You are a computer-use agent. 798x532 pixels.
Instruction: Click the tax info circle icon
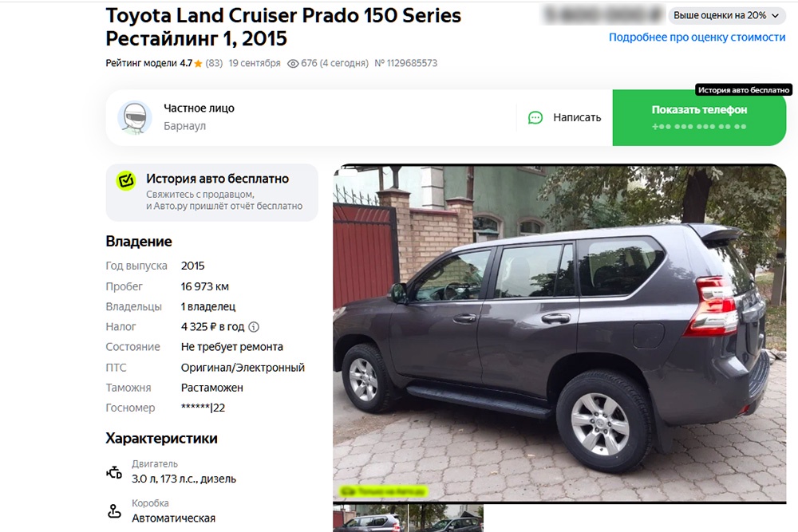pos(254,327)
